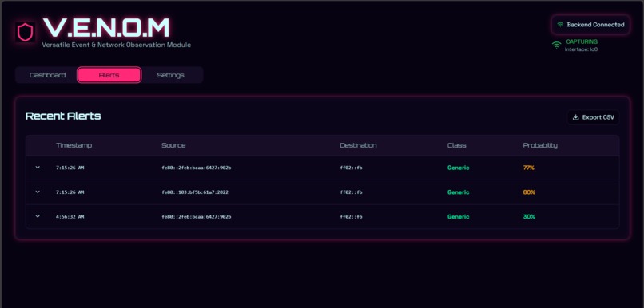This screenshot has height=308, width=644.
Task: Click the 80% probability value
Action: point(529,192)
